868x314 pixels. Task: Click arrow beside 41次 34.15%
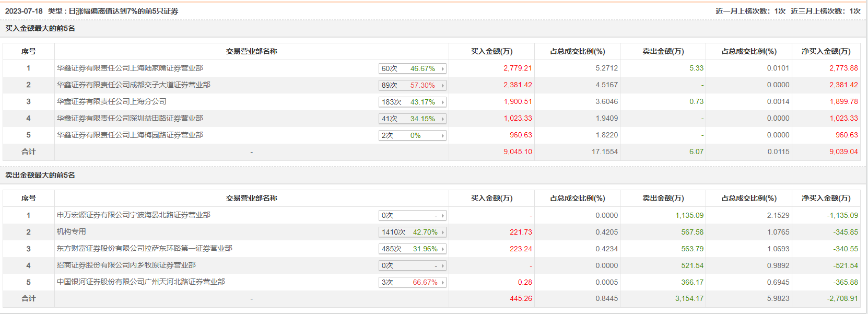(442, 119)
